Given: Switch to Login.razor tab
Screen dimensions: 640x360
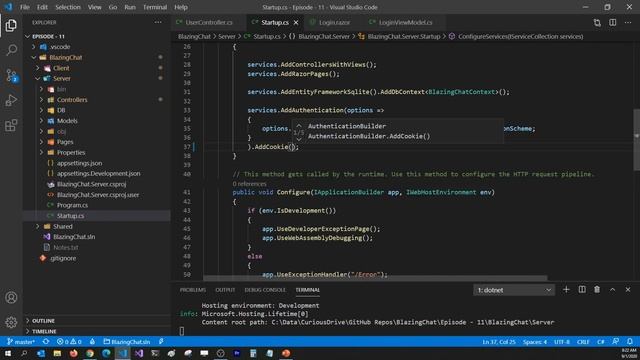Looking at the screenshot, I should coord(334,22).
